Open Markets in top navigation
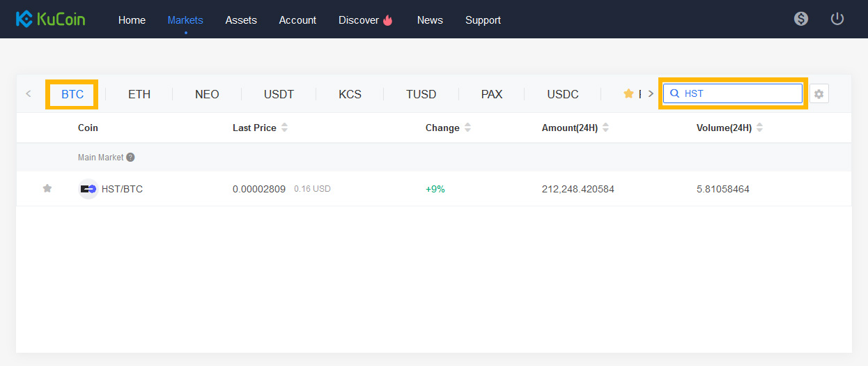Viewport: 868px width, 366px height. (x=185, y=20)
